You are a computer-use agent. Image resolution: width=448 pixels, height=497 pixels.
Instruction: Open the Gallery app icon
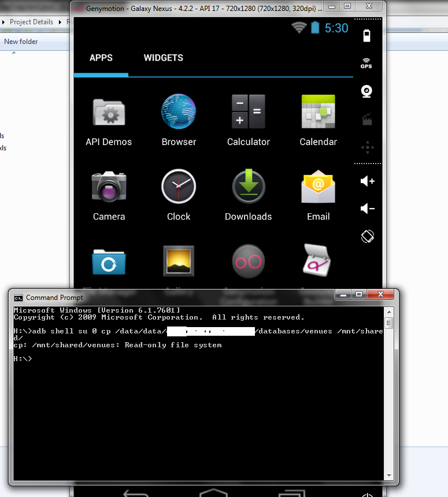pos(179,261)
